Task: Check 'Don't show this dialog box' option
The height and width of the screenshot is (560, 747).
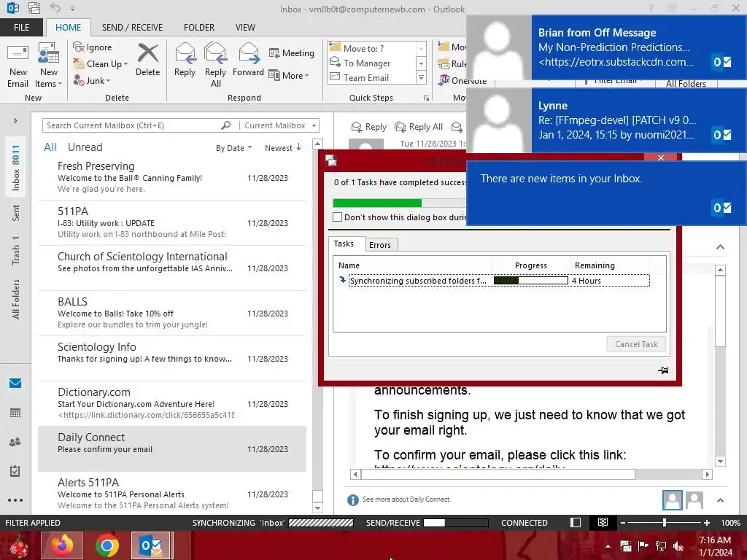Action: pos(337,217)
